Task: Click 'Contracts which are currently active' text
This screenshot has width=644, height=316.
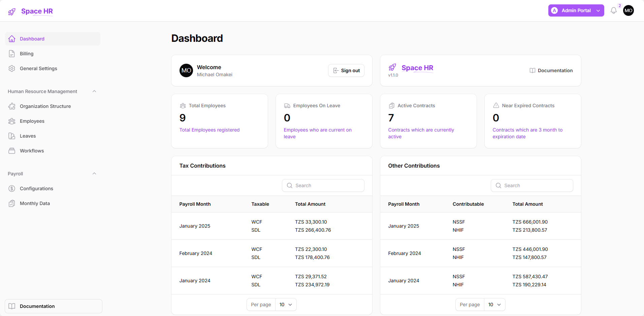Action: (421, 133)
